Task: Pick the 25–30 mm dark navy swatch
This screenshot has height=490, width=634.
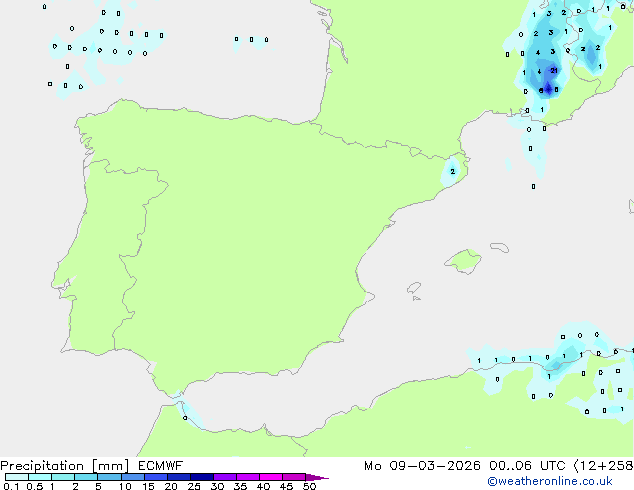Action: (202, 477)
